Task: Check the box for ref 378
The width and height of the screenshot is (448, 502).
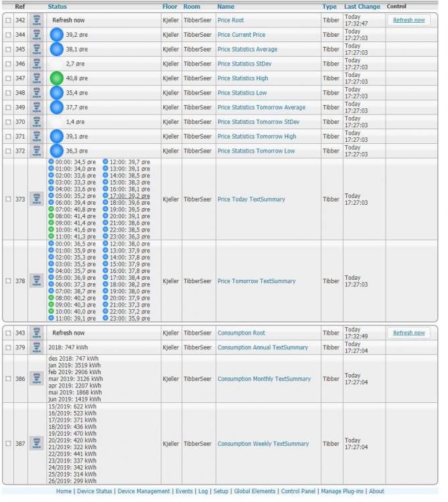Action: 8,280
